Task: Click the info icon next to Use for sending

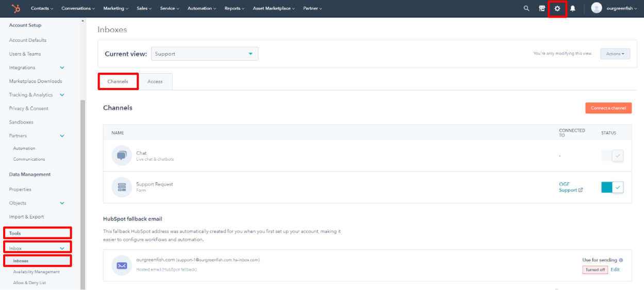Action: pyautogui.click(x=621, y=260)
